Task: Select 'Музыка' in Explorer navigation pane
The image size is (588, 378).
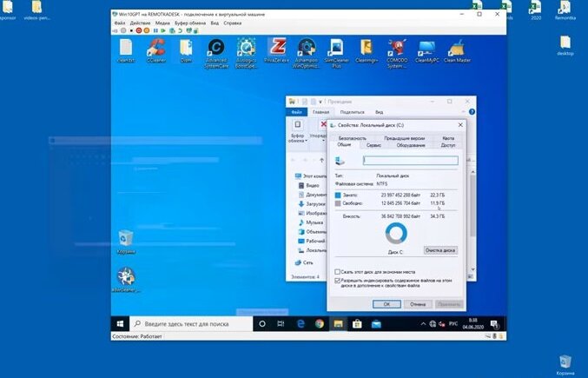Action: click(311, 222)
